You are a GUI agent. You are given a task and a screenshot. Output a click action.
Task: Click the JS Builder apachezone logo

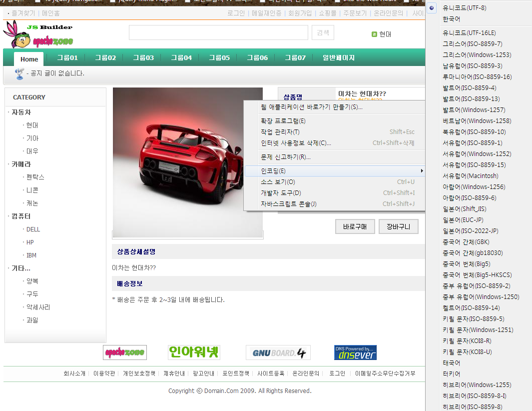(x=38, y=35)
